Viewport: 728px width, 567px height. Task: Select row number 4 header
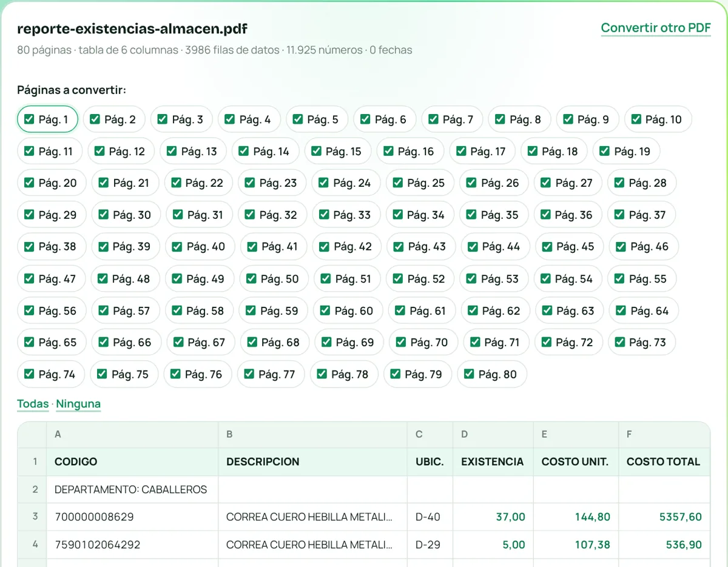tap(32, 545)
